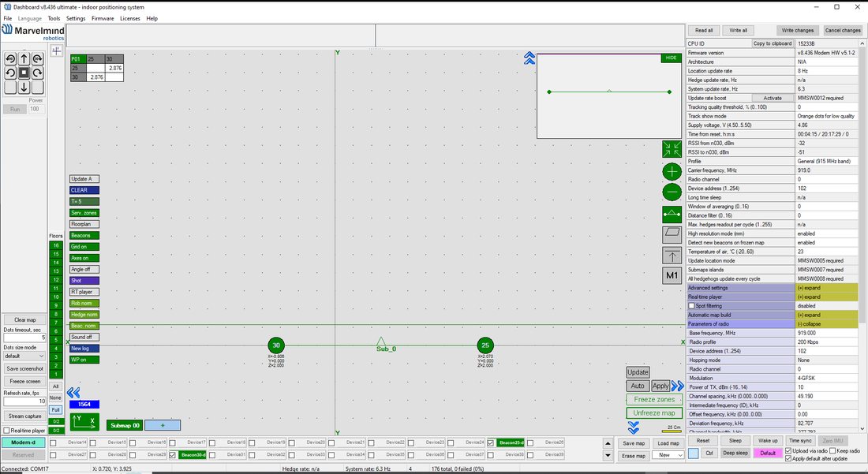
Task: Toggle the Upload via radio checkbox
Action: (x=789, y=451)
